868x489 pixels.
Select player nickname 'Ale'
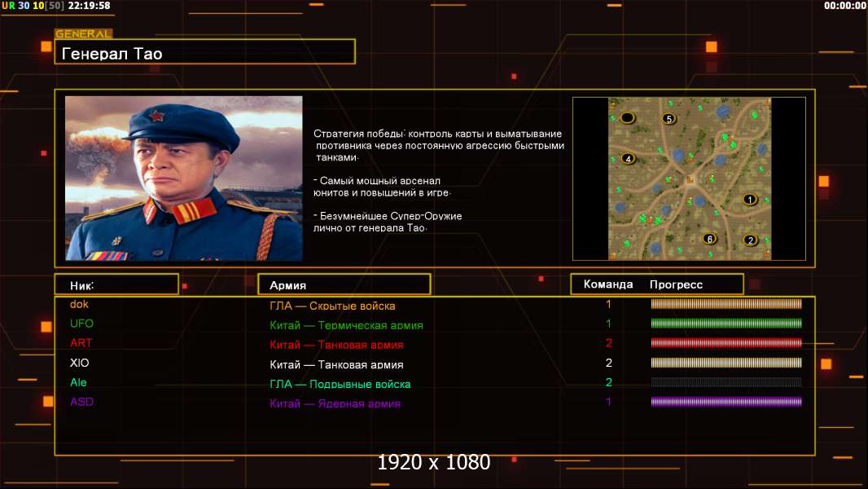pos(78,382)
